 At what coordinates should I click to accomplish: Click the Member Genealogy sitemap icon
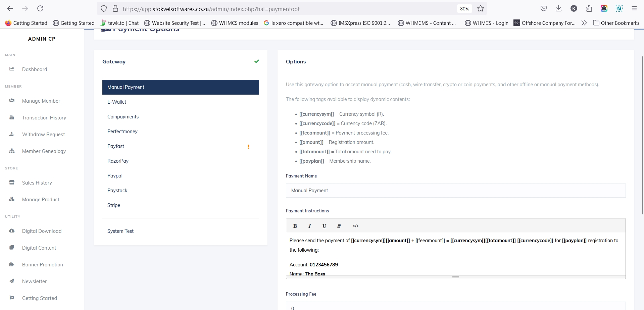(x=12, y=151)
